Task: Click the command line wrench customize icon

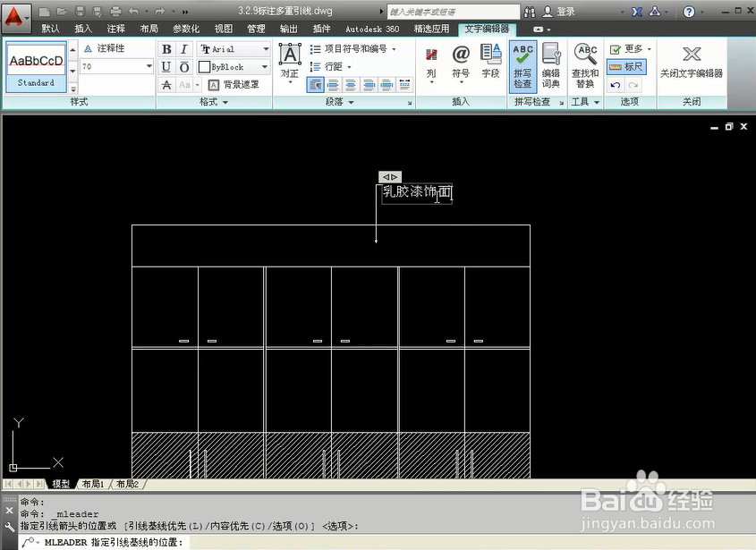Action: click(9, 527)
